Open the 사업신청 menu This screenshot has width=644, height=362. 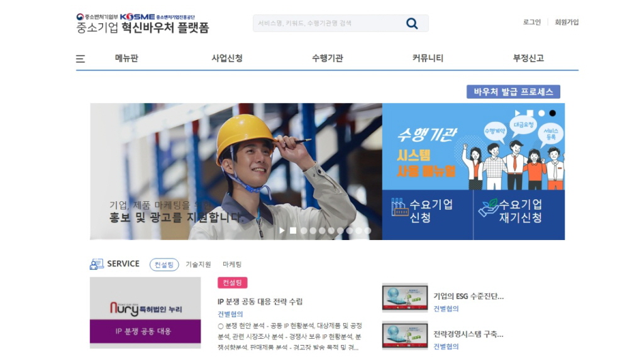pyautogui.click(x=227, y=58)
